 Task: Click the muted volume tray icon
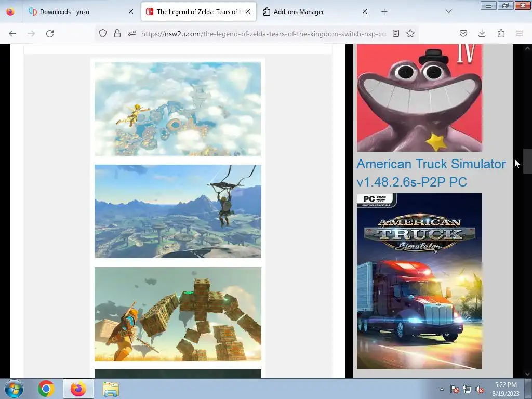[480, 389]
